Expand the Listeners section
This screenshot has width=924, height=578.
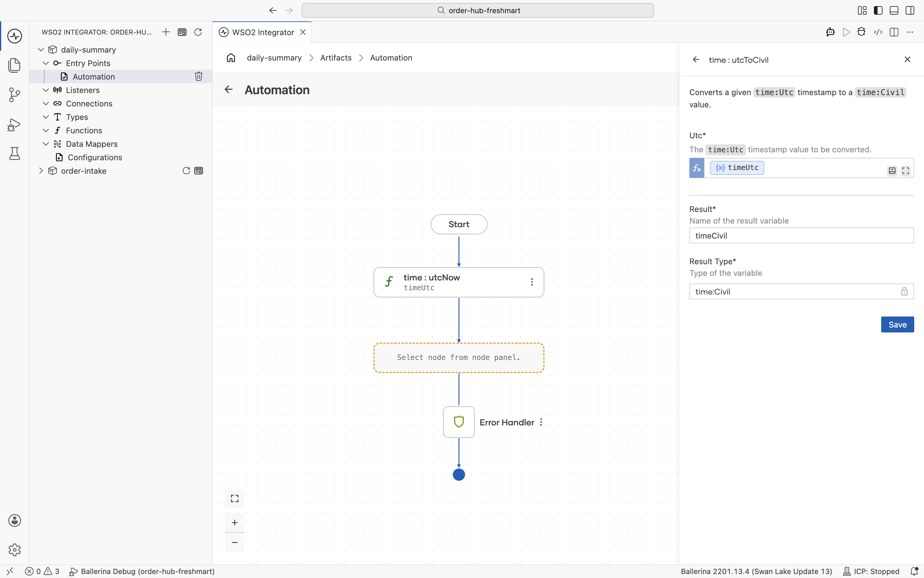point(46,90)
